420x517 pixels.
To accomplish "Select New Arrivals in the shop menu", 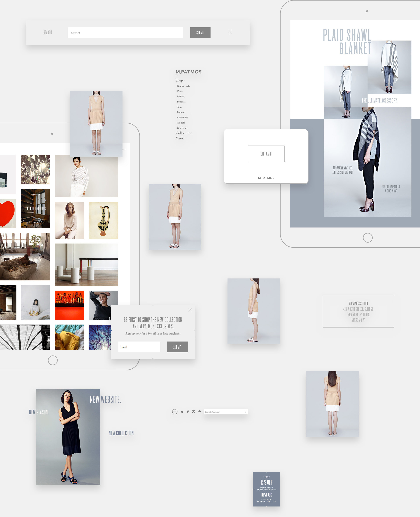I will click(183, 86).
